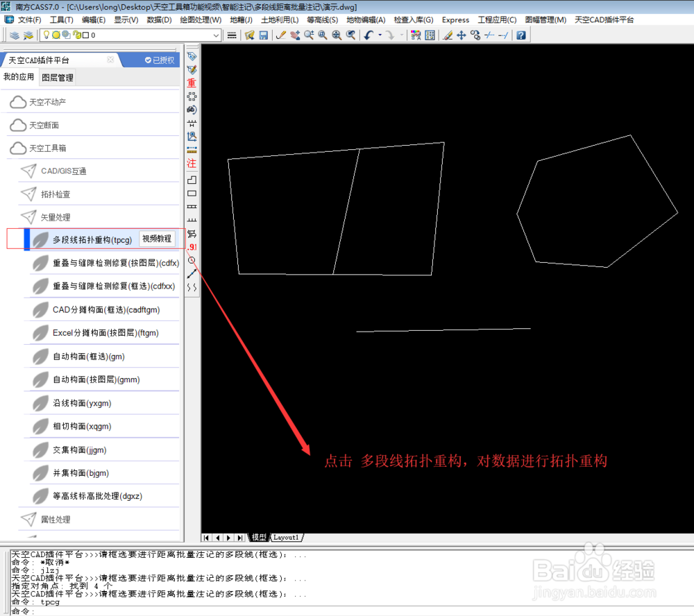Click the extend tool icon in top toolbar
This screenshot has width=694, height=616.
click(503, 35)
